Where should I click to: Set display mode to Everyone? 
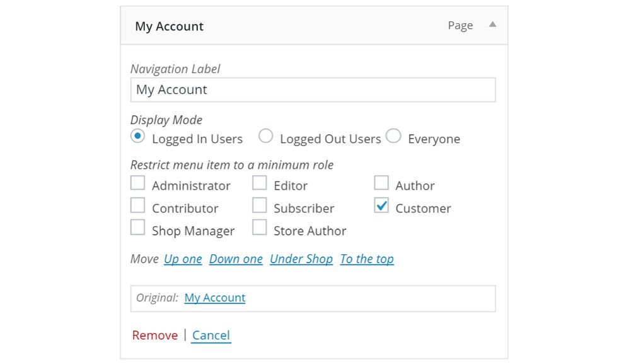(393, 135)
